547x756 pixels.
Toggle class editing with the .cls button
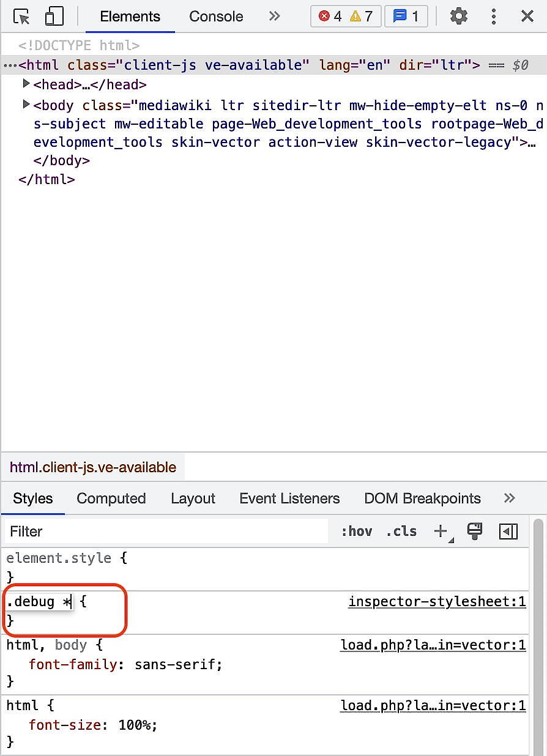[401, 531]
